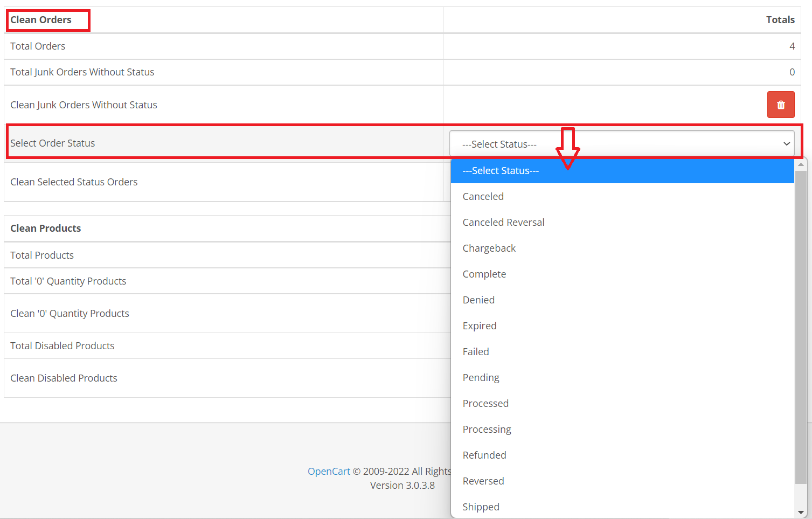Select Canceled from status list
The height and width of the screenshot is (519, 812).
pyautogui.click(x=483, y=197)
